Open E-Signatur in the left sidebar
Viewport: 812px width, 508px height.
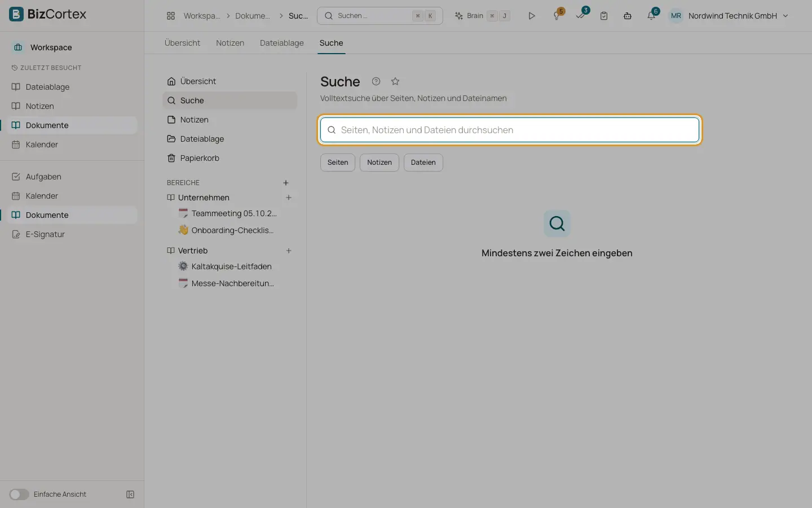point(72,234)
